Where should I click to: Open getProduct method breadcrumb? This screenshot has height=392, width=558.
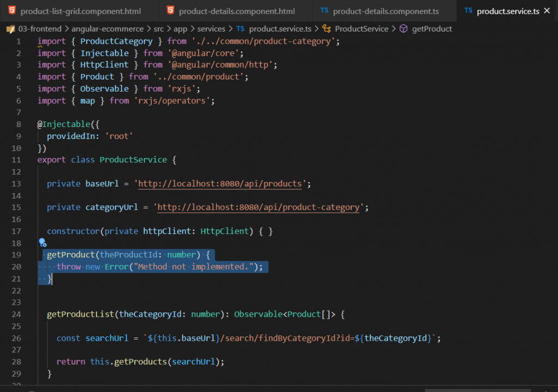tap(432, 29)
